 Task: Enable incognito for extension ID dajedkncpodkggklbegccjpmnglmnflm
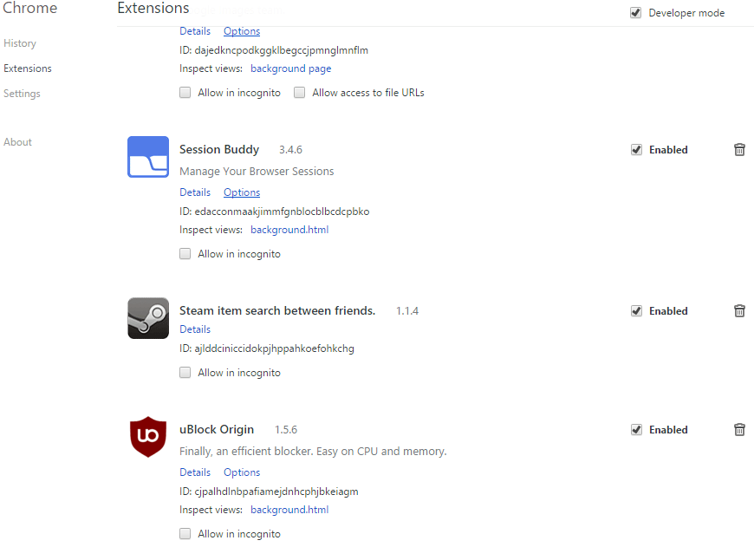pyautogui.click(x=185, y=93)
